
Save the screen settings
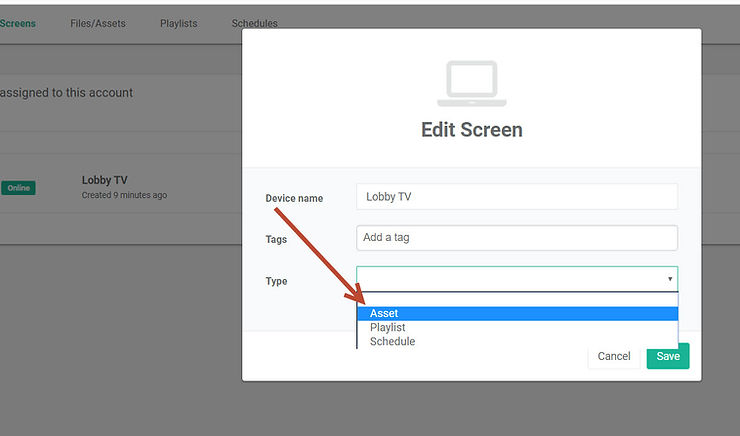click(x=668, y=356)
